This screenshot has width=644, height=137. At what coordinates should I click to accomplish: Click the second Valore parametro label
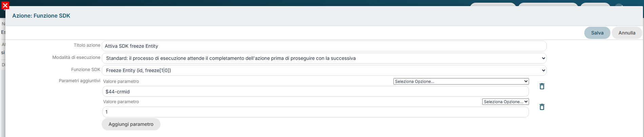click(x=121, y=101)
